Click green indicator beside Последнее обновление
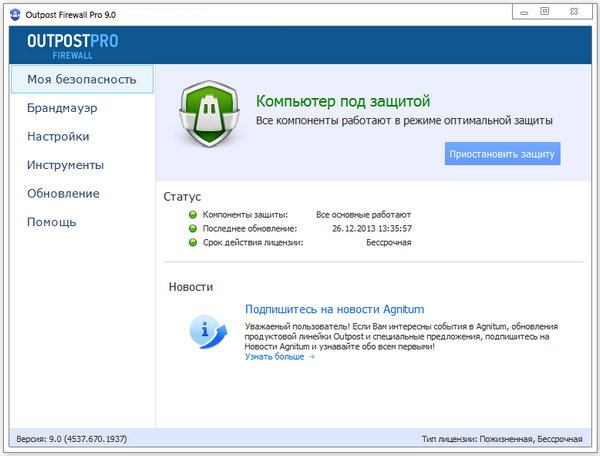 click(192, 229)
